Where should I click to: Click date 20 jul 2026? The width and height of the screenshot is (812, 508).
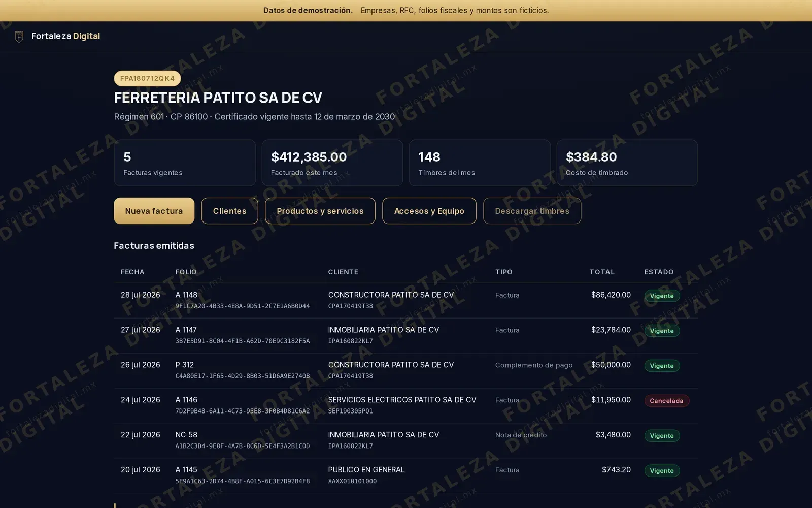[x=141, y=470]
